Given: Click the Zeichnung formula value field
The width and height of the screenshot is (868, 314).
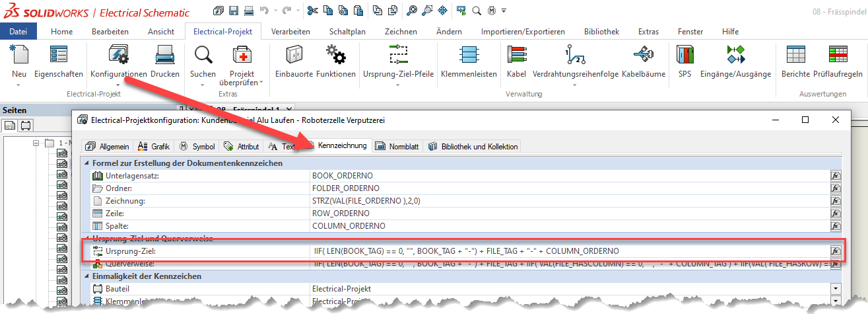Looking at the screenshot, I should [x=568, y=201].
